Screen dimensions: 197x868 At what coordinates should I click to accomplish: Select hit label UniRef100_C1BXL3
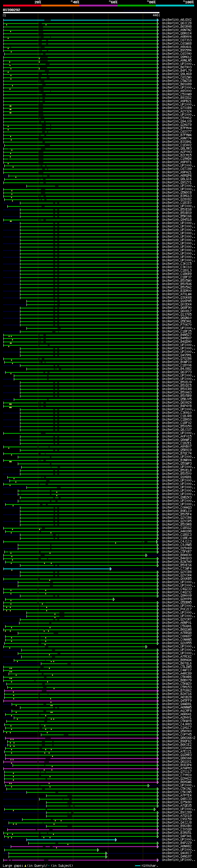tap(176, 271)
